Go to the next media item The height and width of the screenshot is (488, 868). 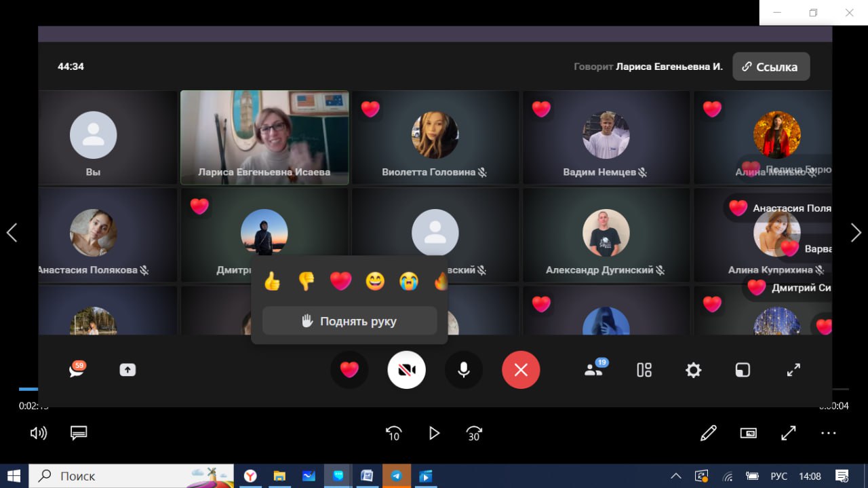point(856,233)
